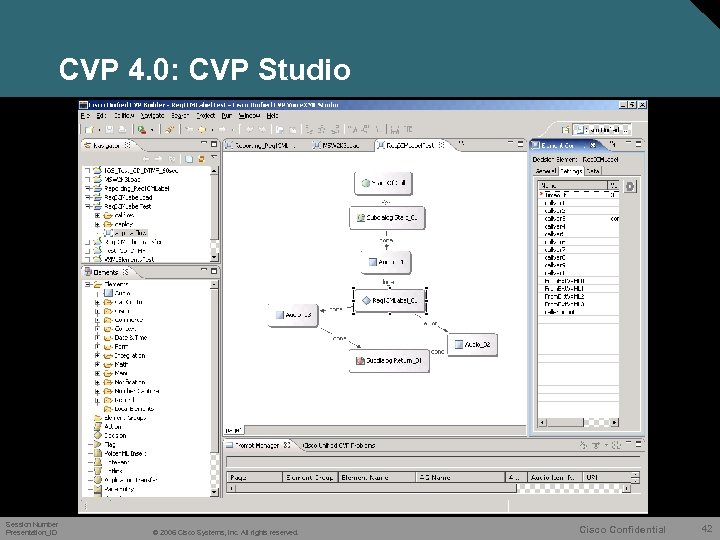The height and width of the screenshot is (540, 720).
Task: Click Navigator's Forward arrow icon
Action: [x=158, y=159]
